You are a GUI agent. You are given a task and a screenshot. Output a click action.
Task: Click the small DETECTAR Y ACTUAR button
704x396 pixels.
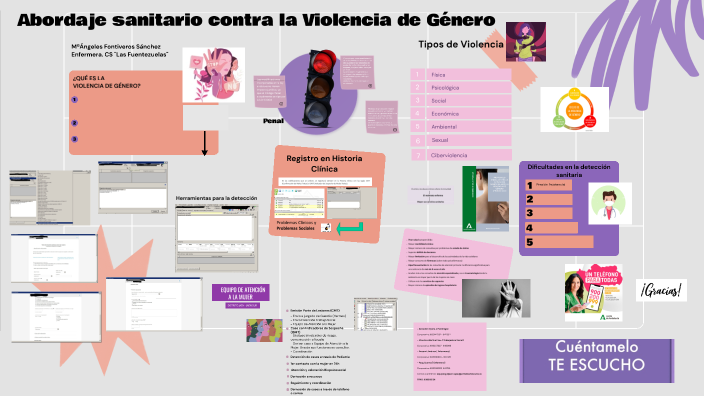242,305
